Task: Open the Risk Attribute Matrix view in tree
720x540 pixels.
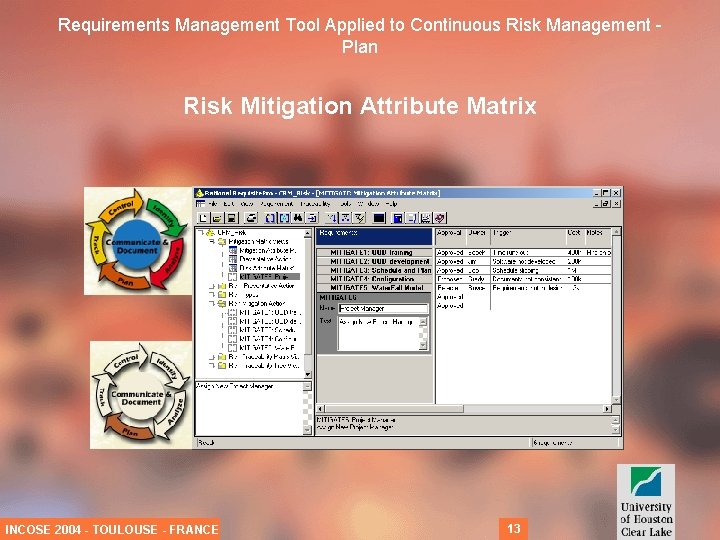Action: [x=267, y=268]
